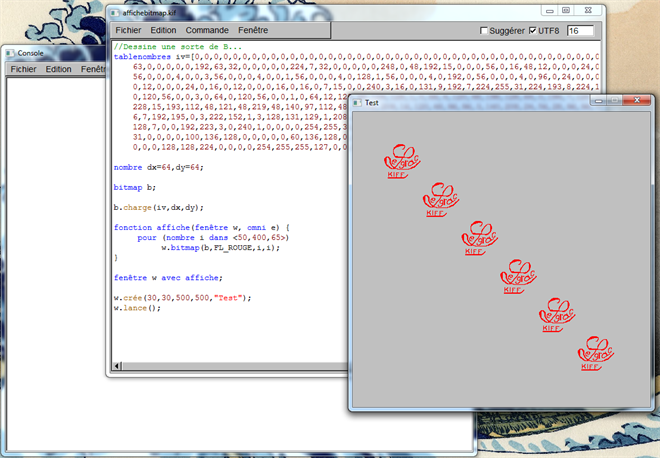Open Fichier menu in affichebitmap.kif editor
The width and height of the screenshot is (660, 458).
pos(128,30)
